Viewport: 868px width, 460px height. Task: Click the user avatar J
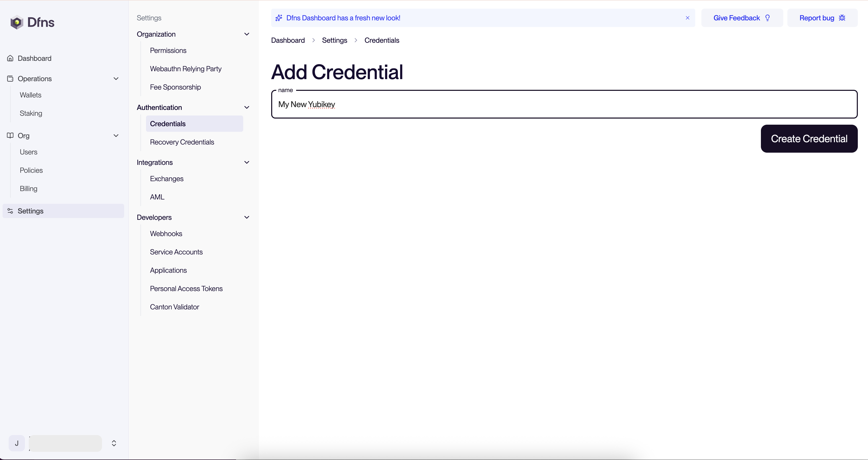17,443
